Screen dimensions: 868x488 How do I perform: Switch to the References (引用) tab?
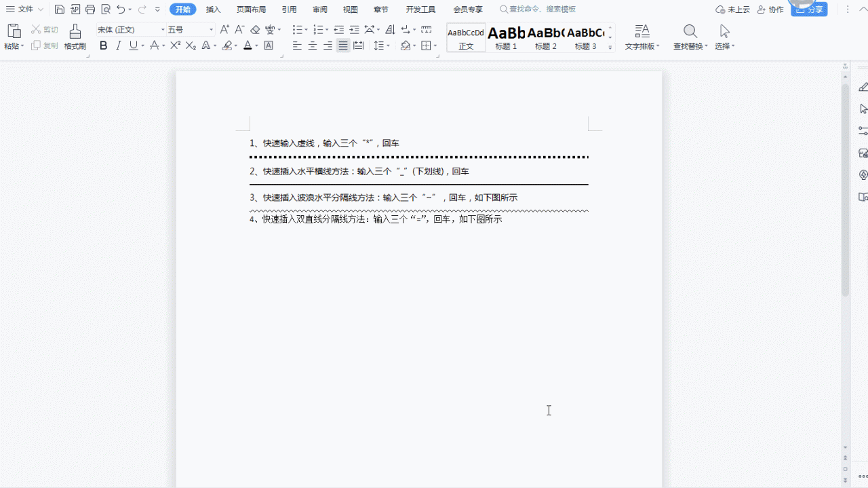click(x=289, y=10)
